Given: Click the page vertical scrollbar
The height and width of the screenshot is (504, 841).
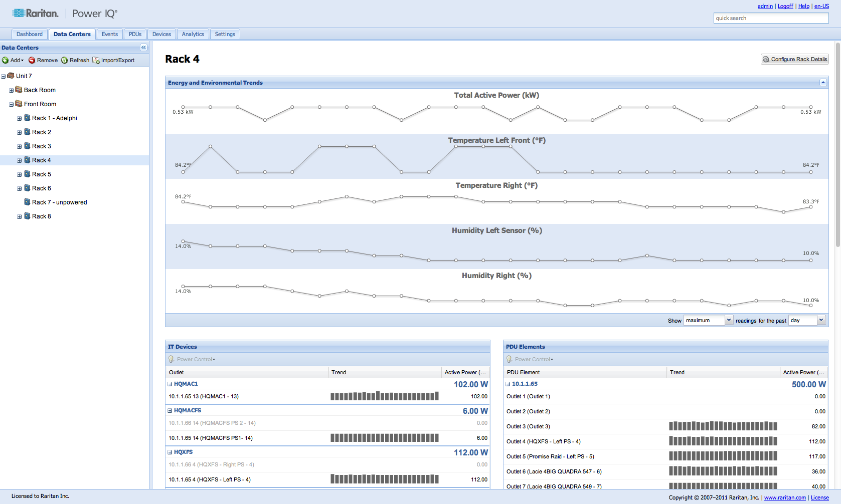Looking at the screenshot, I should (837, 145).
